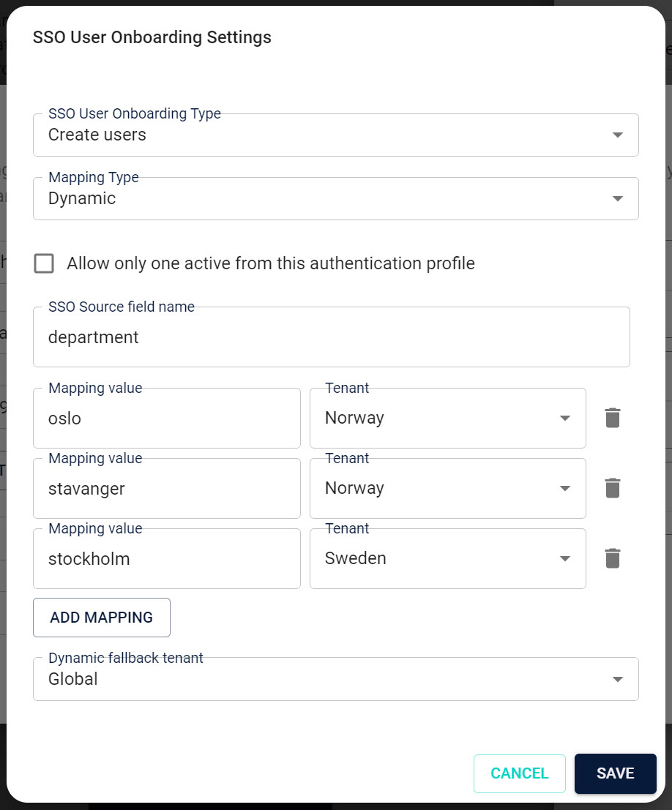672x810 pixels.
Task: Delete the oslo to Norway mapping
Action: [x=612, y=418]
